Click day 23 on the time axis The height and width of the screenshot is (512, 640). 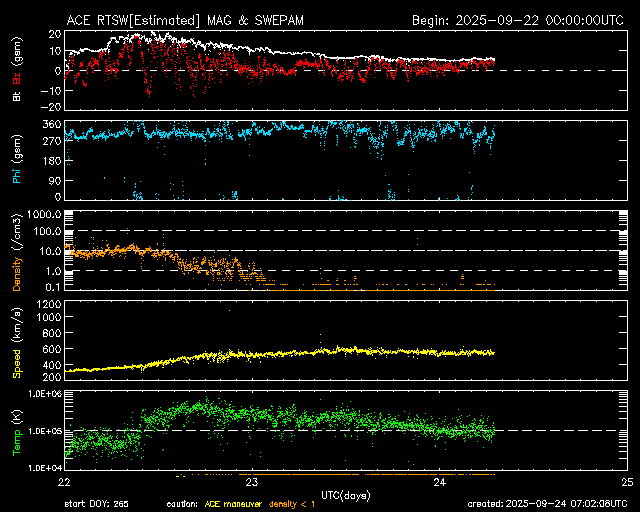tap(253, 482)
